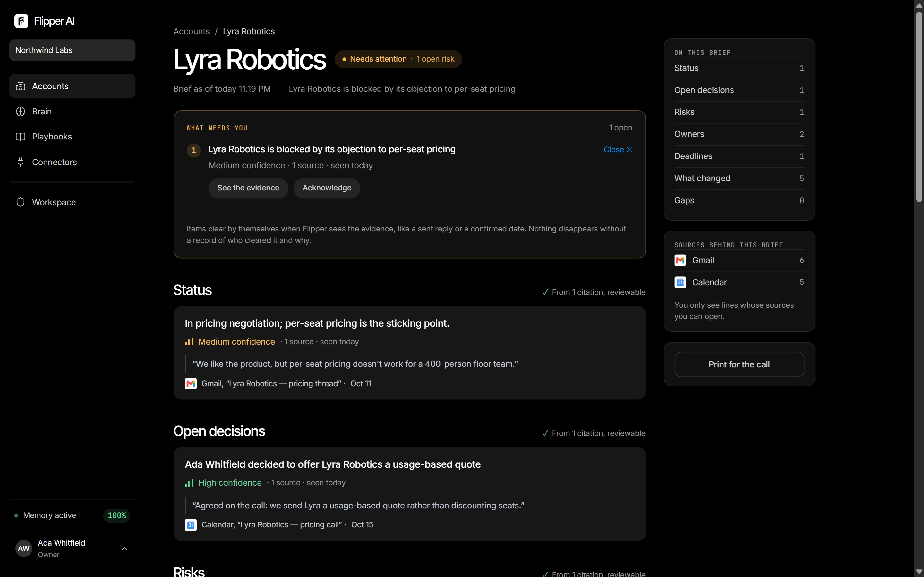Open Playbooks via the book icon
This screenshot has width=924, height=577.
pyautogui.click(x=21, y=137)
